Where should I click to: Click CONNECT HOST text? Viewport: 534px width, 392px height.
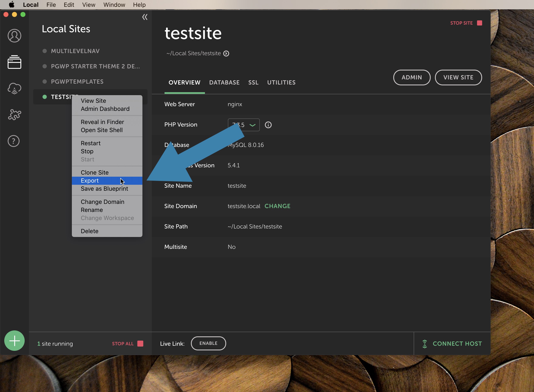(457, 344)
